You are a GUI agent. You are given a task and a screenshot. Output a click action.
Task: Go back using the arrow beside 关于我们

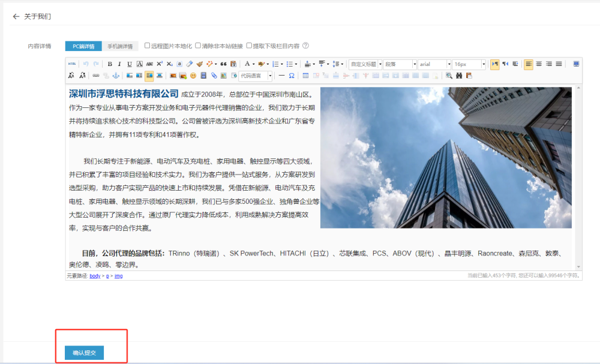coord(16,16)
